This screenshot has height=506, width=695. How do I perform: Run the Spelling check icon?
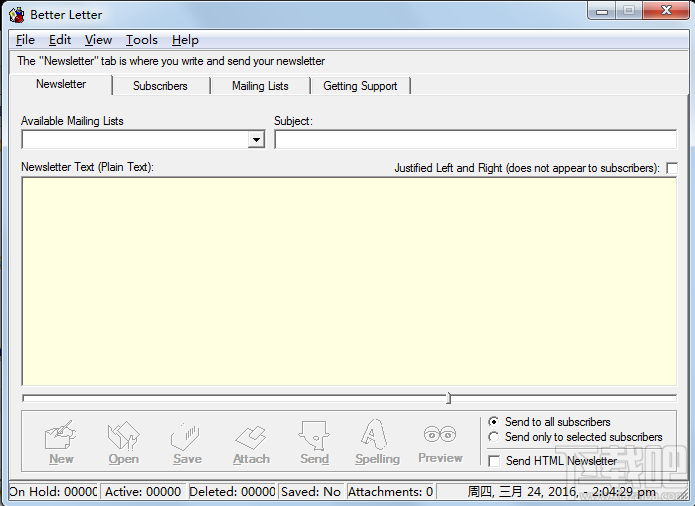[x=374, y=434]
